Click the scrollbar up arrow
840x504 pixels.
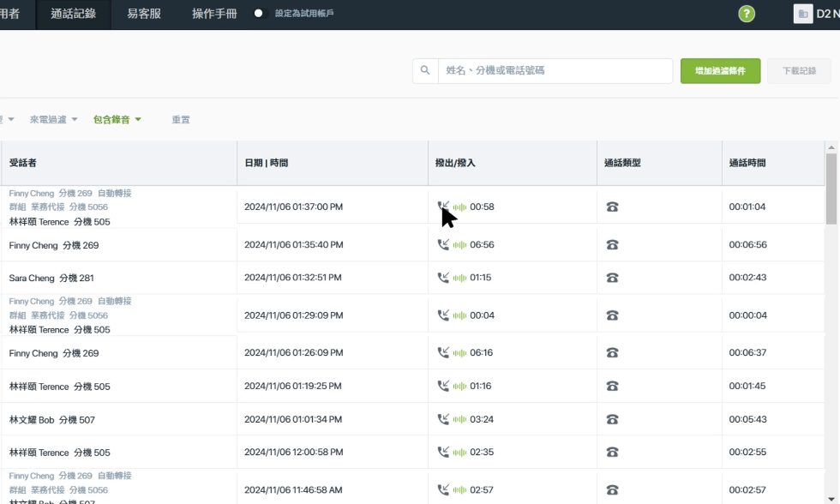click(831, 147)
